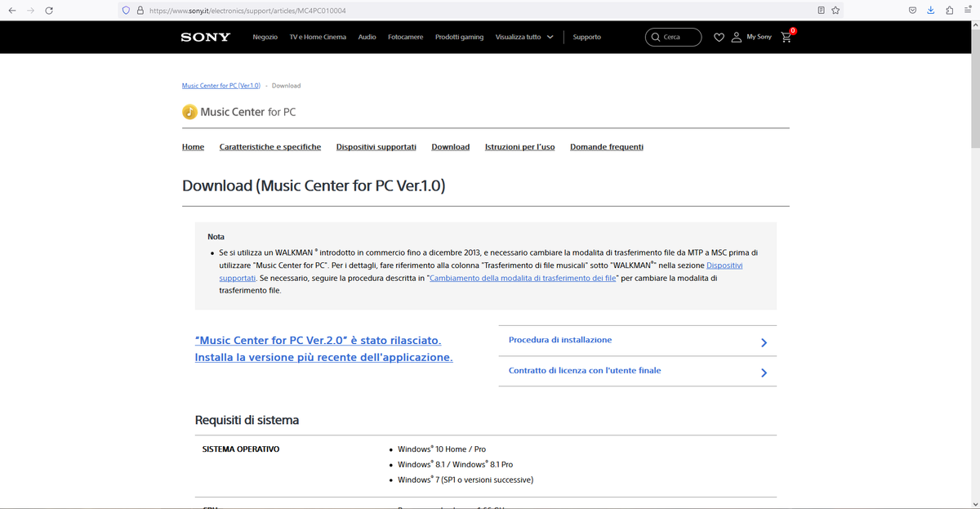Open the tracking protection shield

tap(125, 10)
